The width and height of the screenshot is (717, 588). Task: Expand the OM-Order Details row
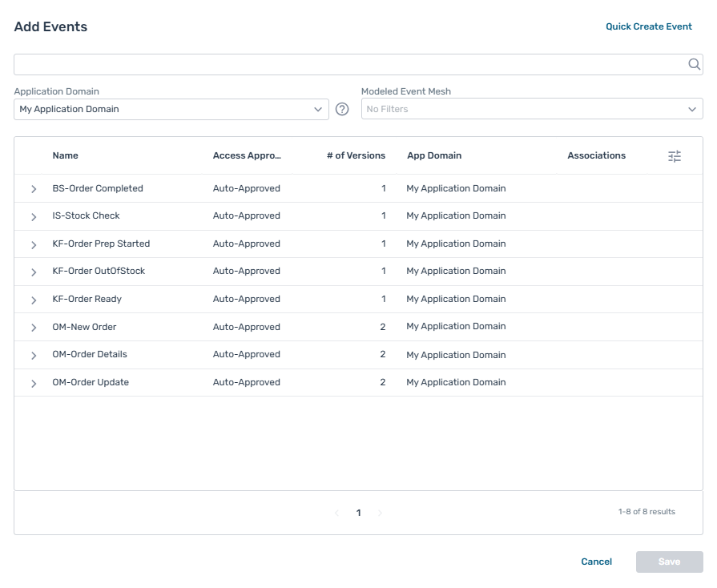pos(34,355)
